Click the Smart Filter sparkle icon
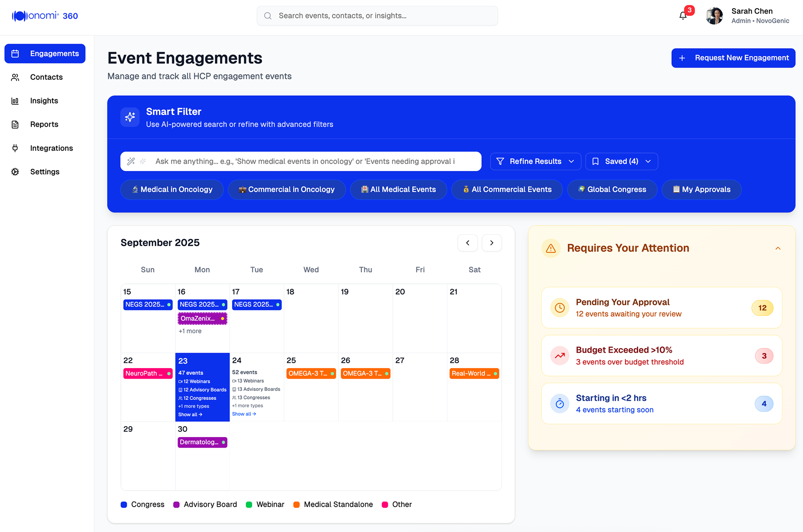The width and height of the screenshot is (803, 532). pos(130,117)
